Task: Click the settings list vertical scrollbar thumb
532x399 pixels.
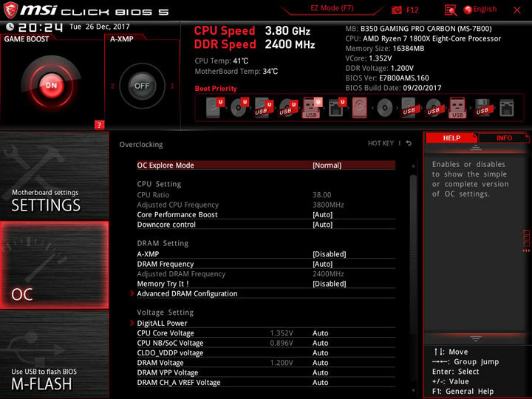Action: tap(413, 255)
